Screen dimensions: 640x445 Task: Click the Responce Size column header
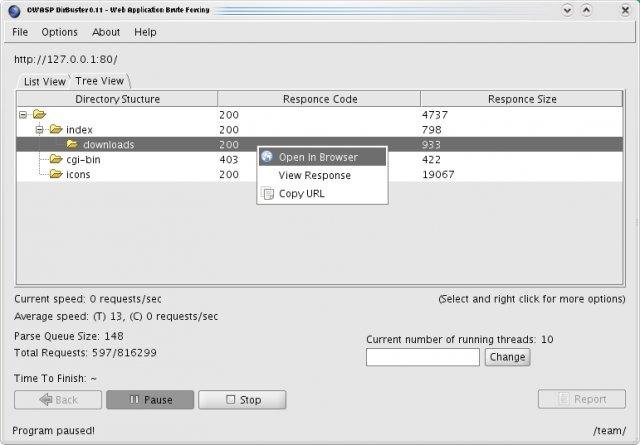[x=522, y=99]
